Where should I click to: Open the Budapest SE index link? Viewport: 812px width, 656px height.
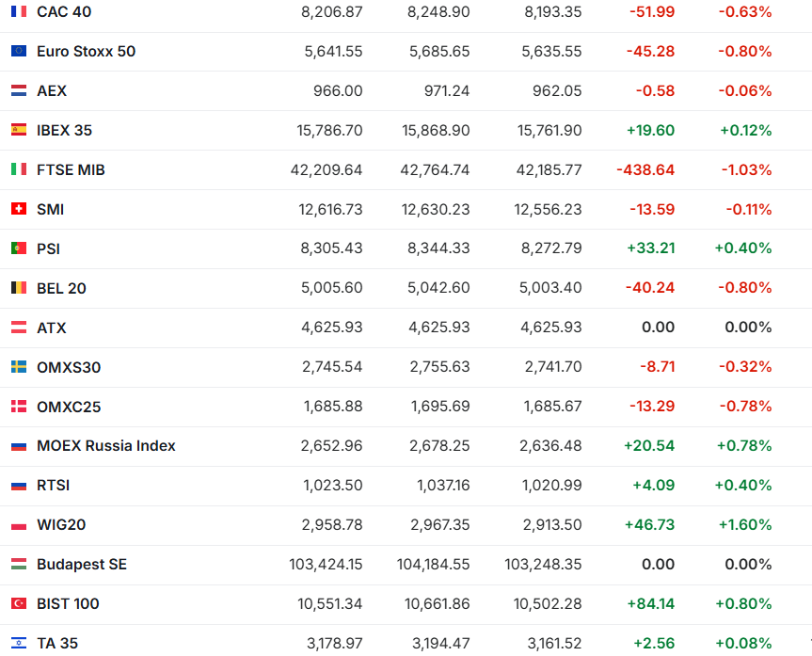point(82,564)
